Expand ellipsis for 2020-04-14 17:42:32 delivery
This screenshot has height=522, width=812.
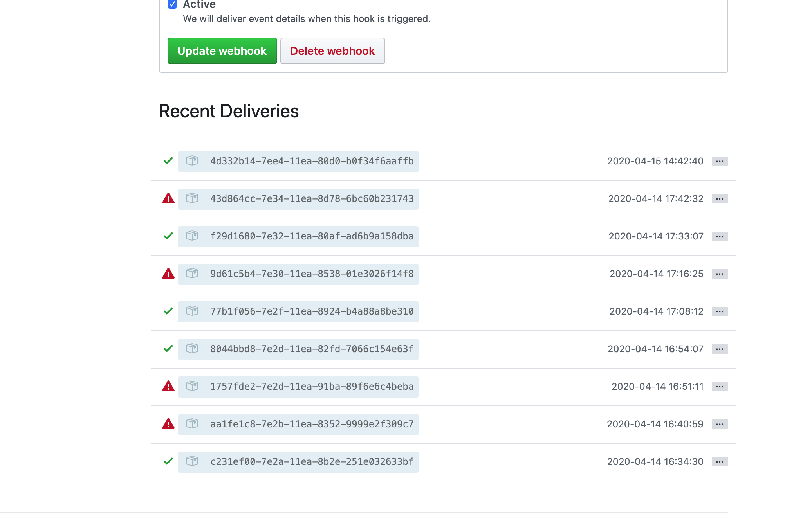point(720,199)
